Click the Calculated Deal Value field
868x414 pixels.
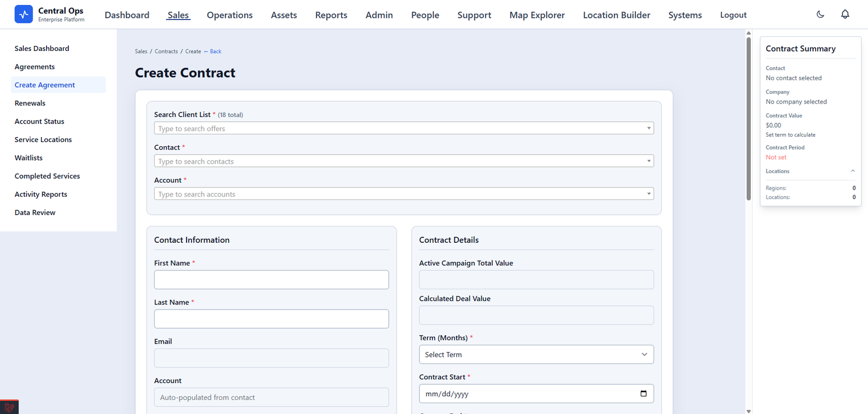coord(536,315)
